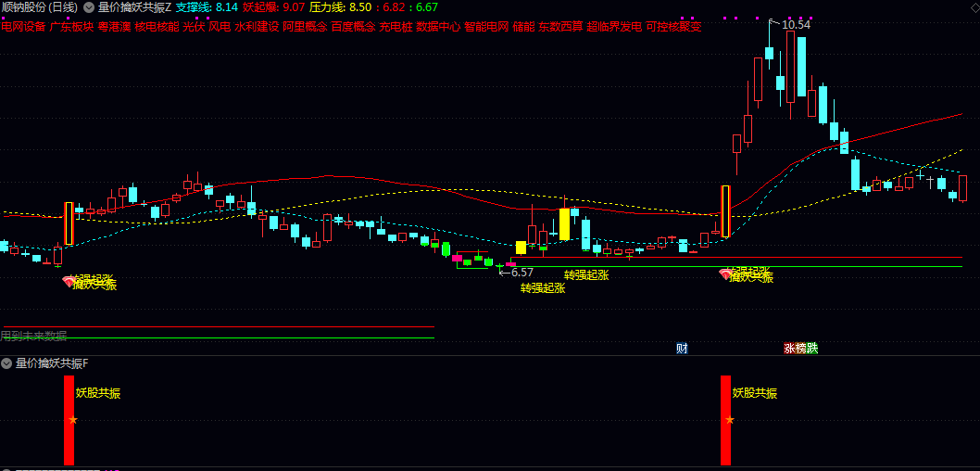Click the right tall red 妖股共振 signal bar

click(725, 420)
